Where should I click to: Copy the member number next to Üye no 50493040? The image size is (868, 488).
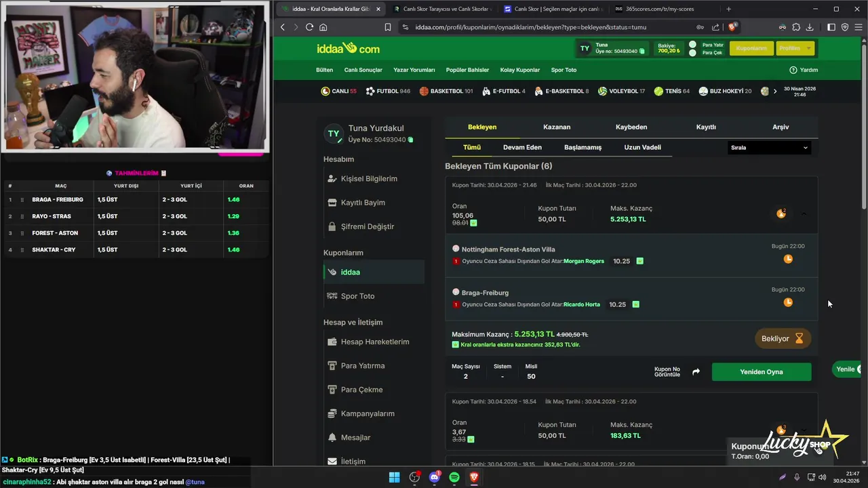coord(642,52)
